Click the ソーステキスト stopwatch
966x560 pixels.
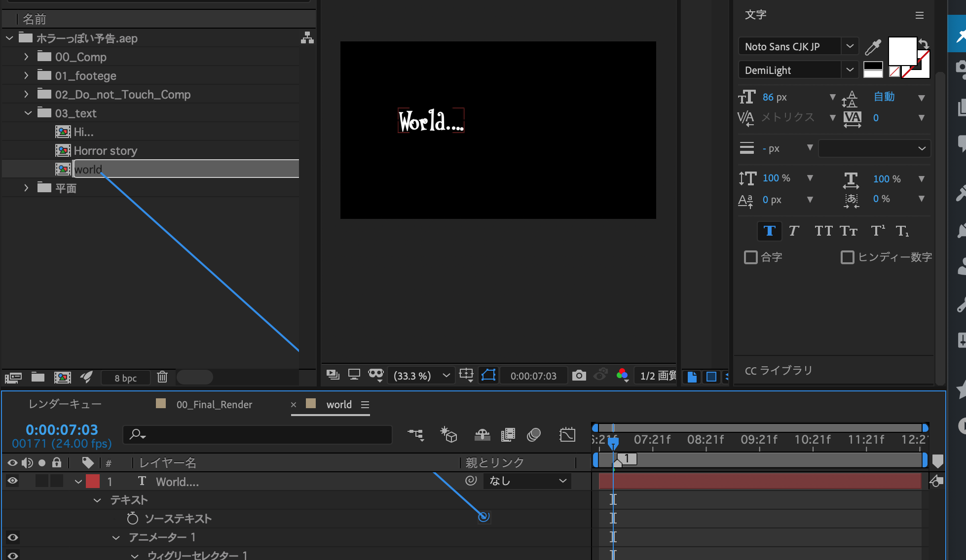(x=131, y=518)
